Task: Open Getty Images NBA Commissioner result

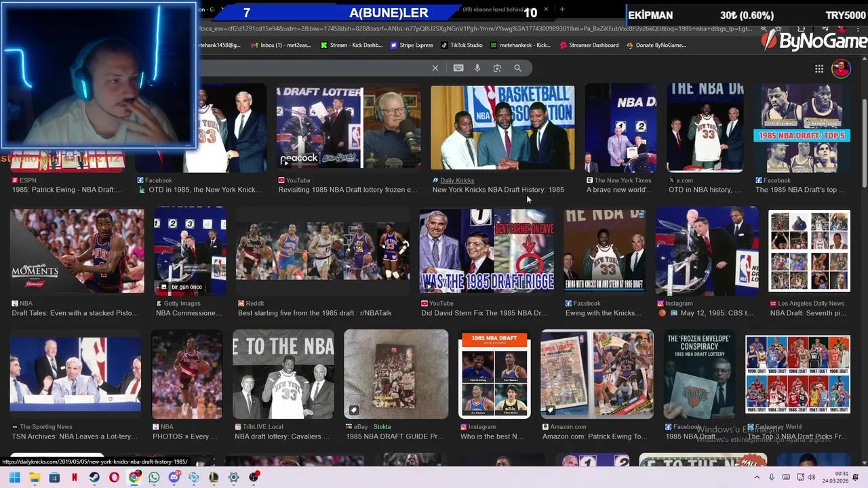Action: point(189,313)
